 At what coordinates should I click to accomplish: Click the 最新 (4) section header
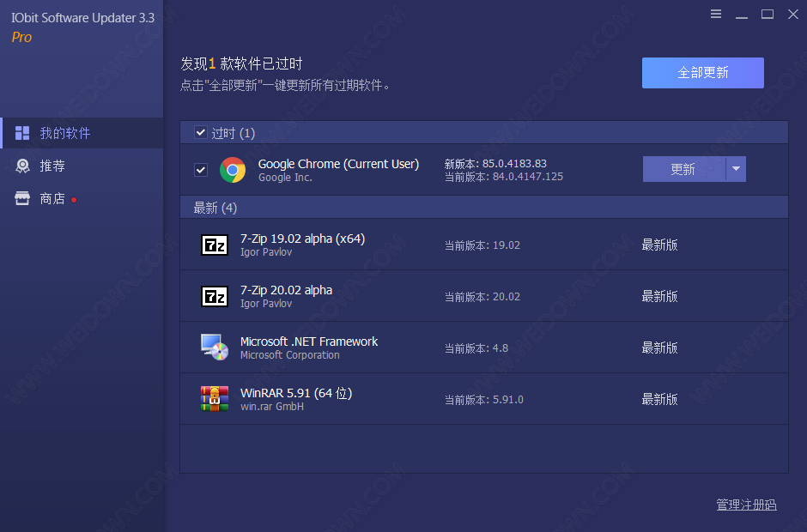click(484, 208)
